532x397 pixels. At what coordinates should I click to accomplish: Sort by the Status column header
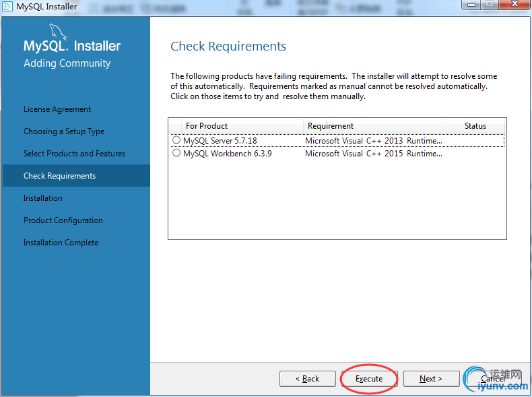pyautogui.click(x=475, y=126)
